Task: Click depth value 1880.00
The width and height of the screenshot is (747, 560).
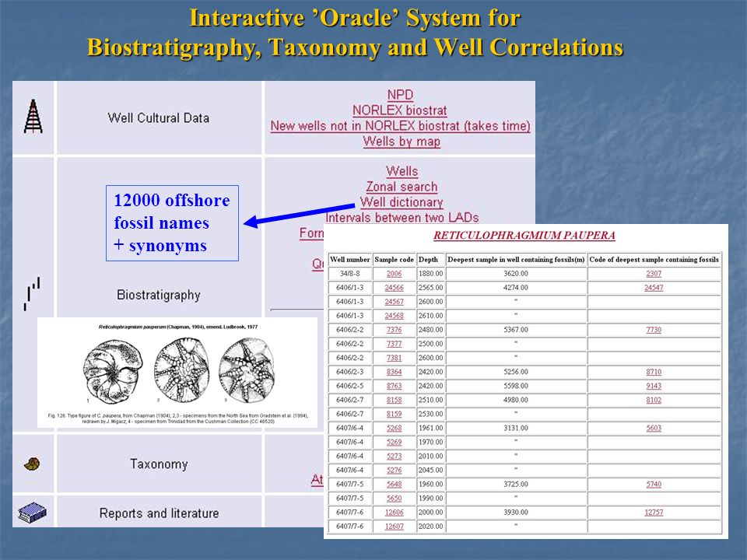Action: tap(430, 274)
